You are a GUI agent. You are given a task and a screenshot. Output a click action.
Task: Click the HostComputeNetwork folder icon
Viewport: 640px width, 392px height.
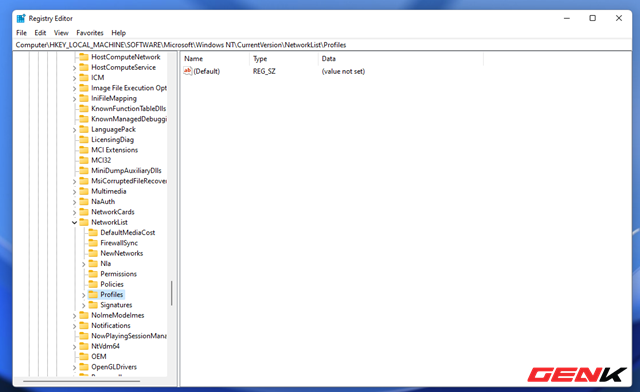coord(84,57)
